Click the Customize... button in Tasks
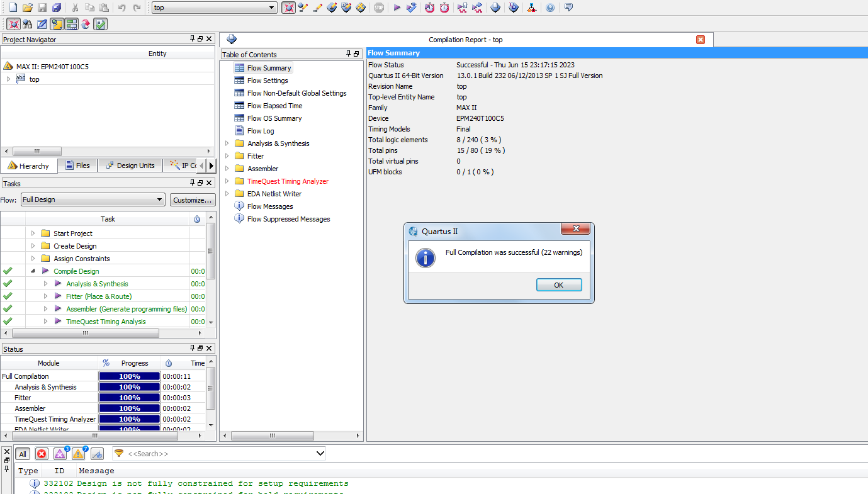 click(x=193, y=199)
